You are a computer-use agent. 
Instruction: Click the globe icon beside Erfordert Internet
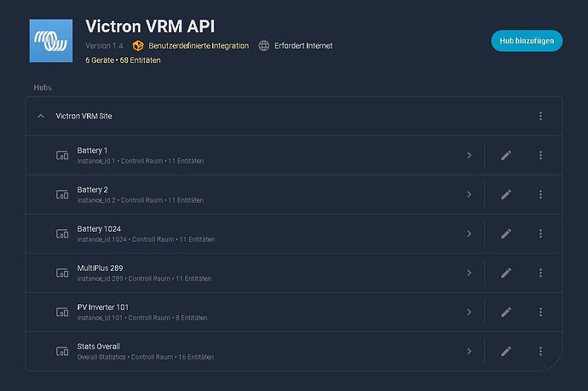tap(264, 45)
